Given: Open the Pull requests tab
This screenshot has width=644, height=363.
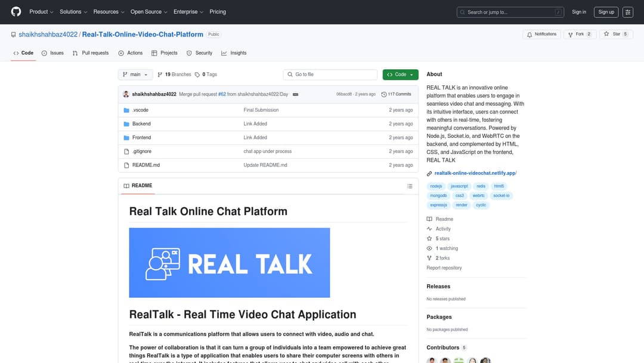Looking at the screenshot, I should point(91,53).
